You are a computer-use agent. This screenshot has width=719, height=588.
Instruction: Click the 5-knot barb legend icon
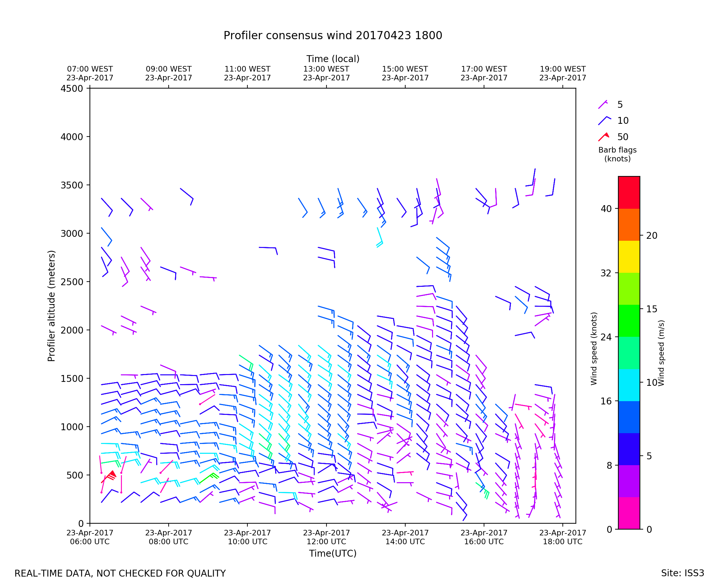tap(603, 105)
